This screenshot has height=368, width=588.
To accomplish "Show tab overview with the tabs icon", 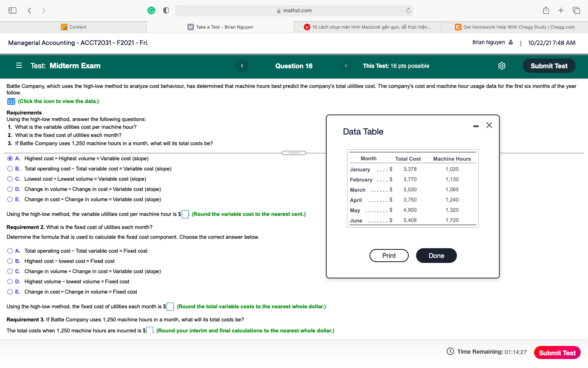I will click(576, 10).
